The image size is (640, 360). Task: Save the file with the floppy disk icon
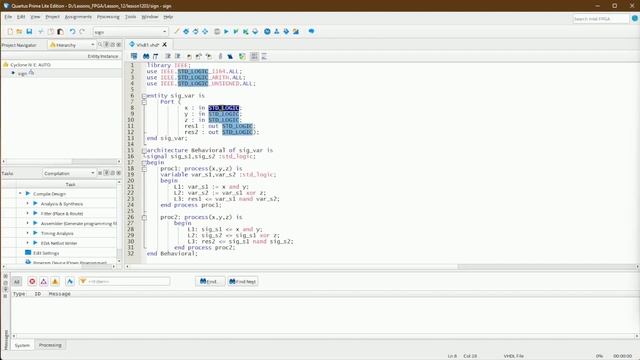(x=29, y=31)
